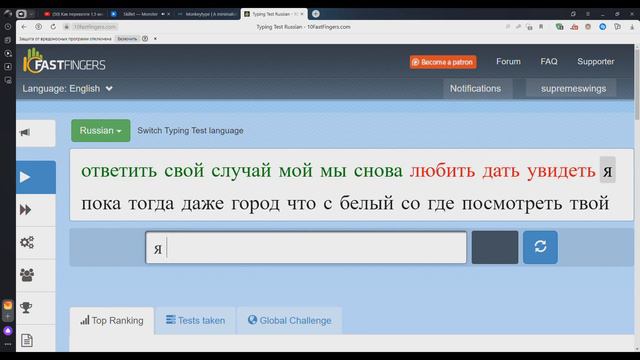Open orange mail icon in browser sidebar

pyautogui.click(x=8, y=305)
